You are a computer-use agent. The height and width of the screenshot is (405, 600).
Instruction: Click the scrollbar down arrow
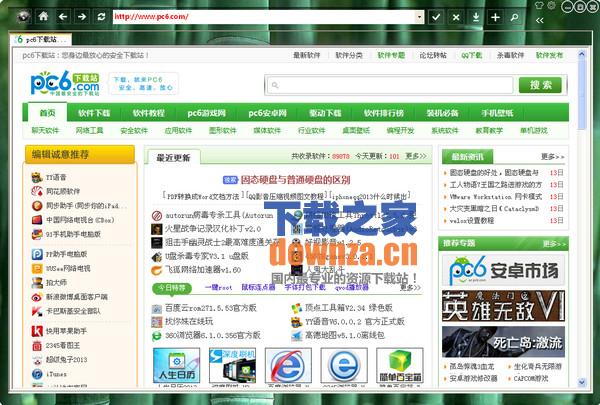click(x=582, y=382)
